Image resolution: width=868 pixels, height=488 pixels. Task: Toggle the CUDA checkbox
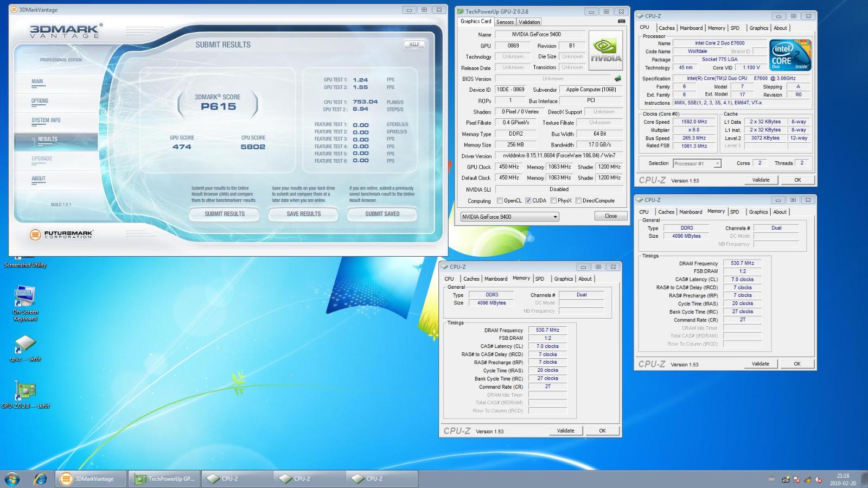(x=528, y=200)
